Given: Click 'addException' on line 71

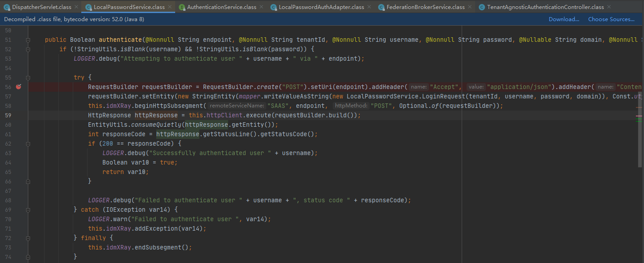Looking at the screenshot, I should 156,228.
